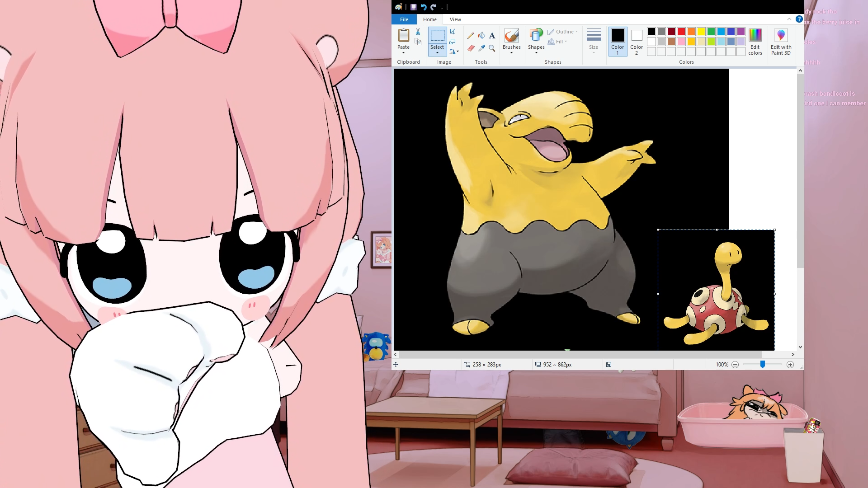Collapse the ribbon with the chevron

tap(789, 19)
